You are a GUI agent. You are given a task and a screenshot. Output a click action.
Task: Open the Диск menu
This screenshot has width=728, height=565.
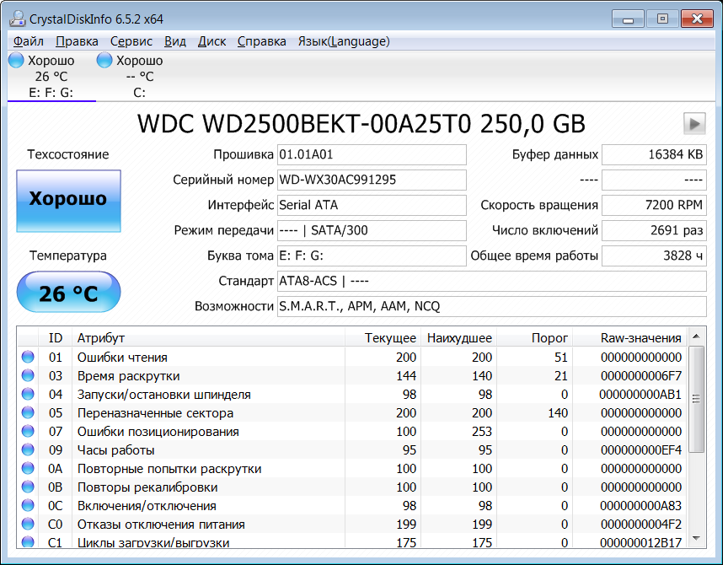coord(211,41)
